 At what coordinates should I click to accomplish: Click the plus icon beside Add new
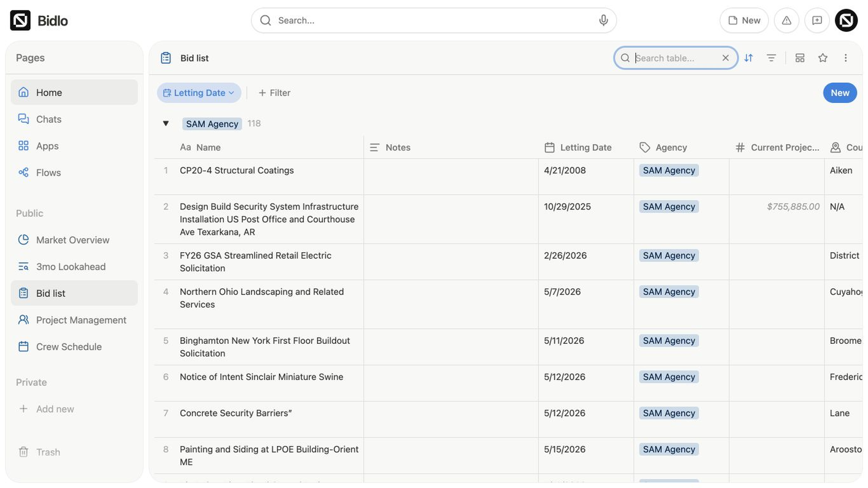(24, 408)
